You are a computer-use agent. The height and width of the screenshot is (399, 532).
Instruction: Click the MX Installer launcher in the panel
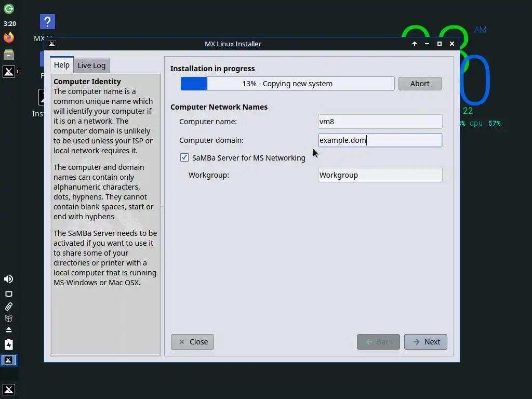[9, 72]
